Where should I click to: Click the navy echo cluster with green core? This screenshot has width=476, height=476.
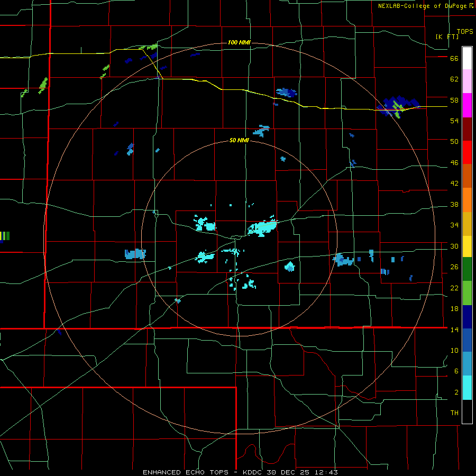click(x=398, y=107)
